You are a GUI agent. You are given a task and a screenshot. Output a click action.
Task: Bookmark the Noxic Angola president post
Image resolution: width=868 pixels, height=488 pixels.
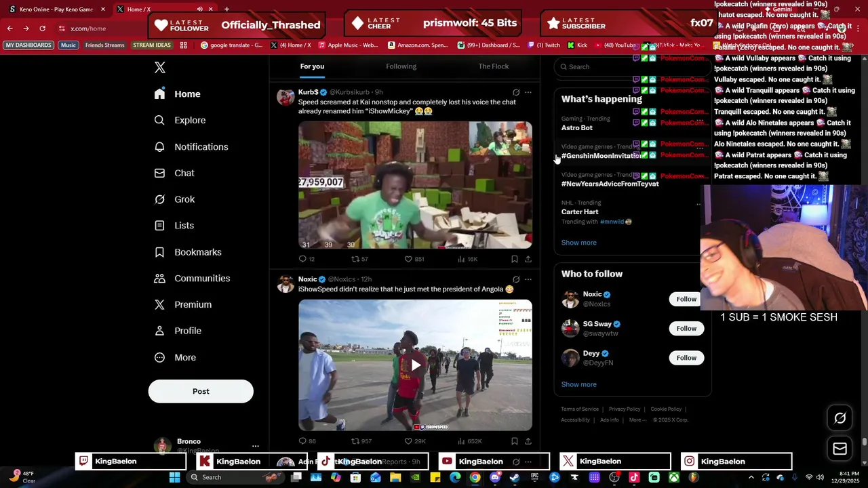514,441
